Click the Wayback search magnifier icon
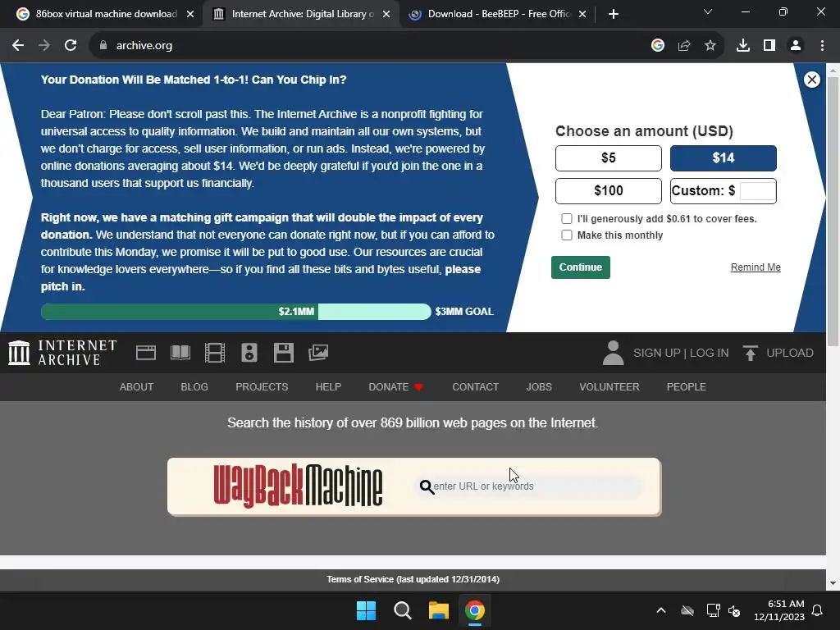Viewport: 840px width, 630px height. coord(427,486)
